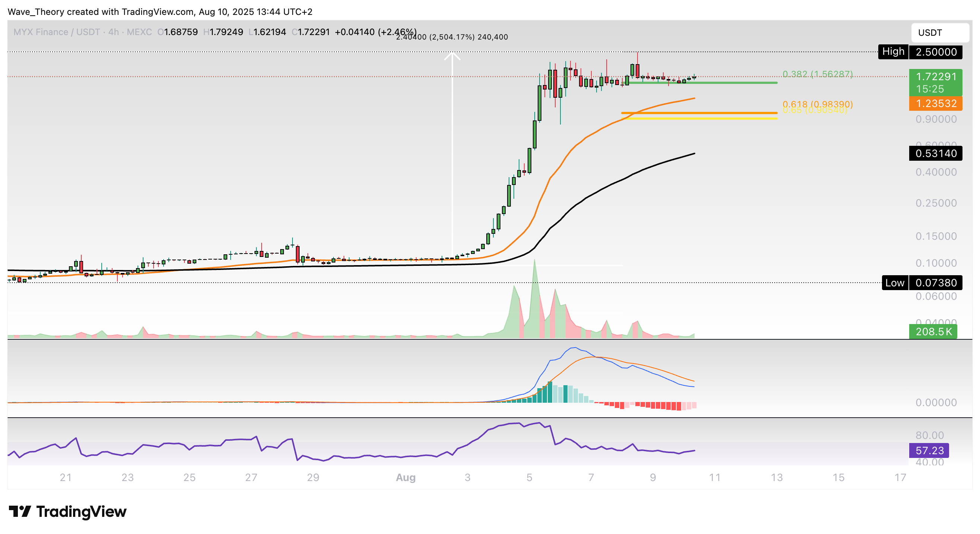Click the purple 57.23 RSI value tag

click(929, 450)
